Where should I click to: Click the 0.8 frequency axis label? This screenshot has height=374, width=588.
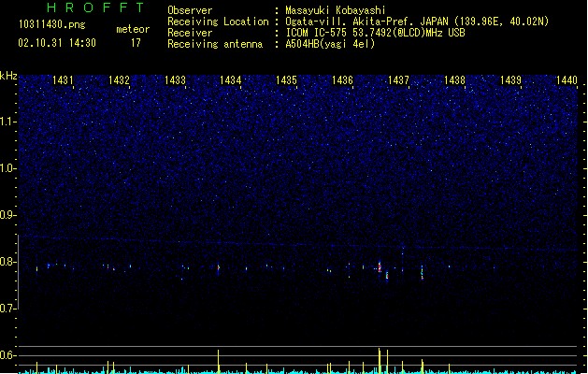click(x=7, y=262)
